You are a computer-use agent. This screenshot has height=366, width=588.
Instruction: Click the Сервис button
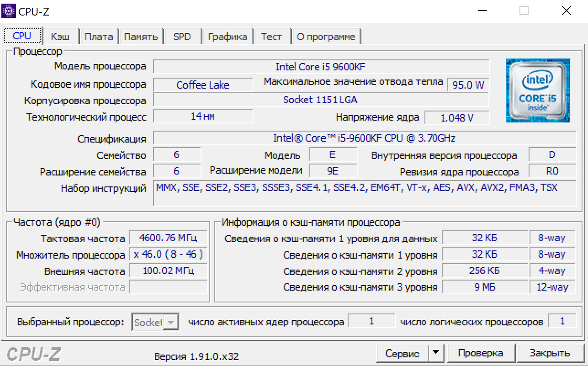click(x=403, y=353)
